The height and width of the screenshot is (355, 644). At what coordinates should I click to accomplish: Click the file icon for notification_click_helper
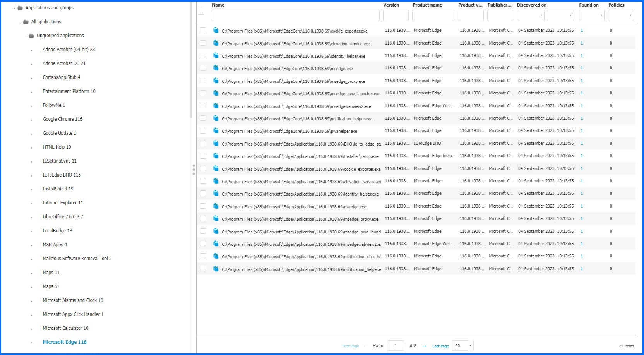pyautogui.click(x=216, y=256)
